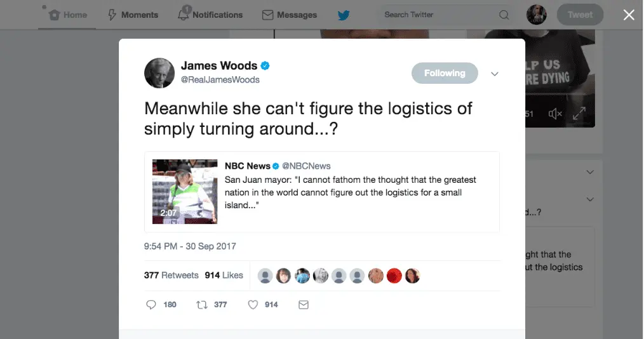Play the NBC News video thumbnail
This screenshot has height=339, width=644.
(185, 192)
